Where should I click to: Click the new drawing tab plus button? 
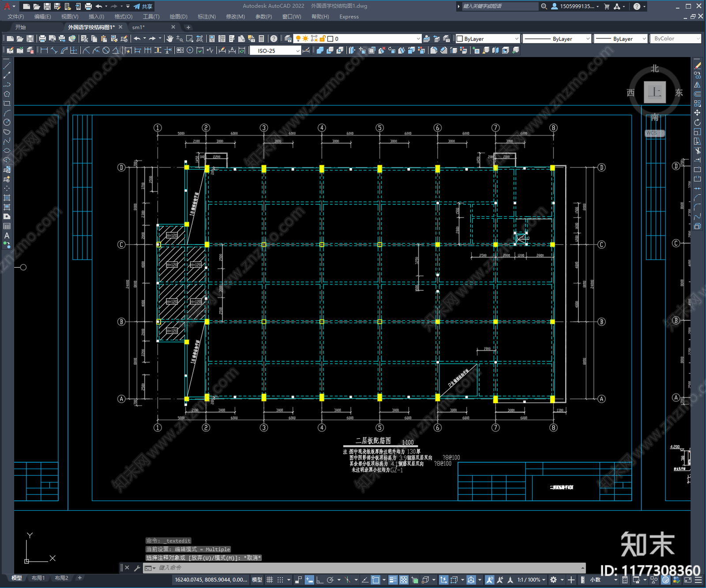coord(188,27)
